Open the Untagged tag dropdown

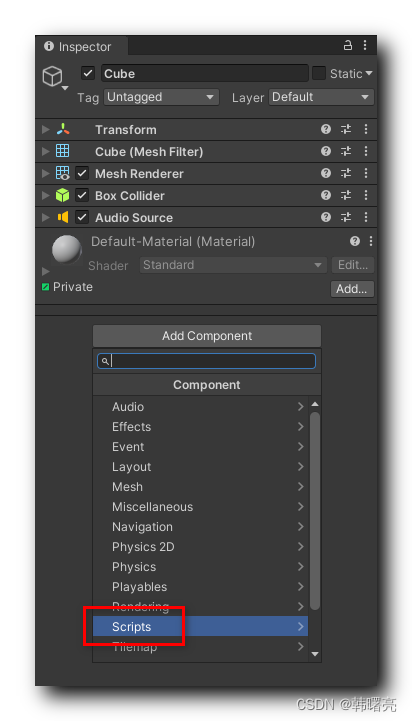pyautogui.click(x=161, y=97)
